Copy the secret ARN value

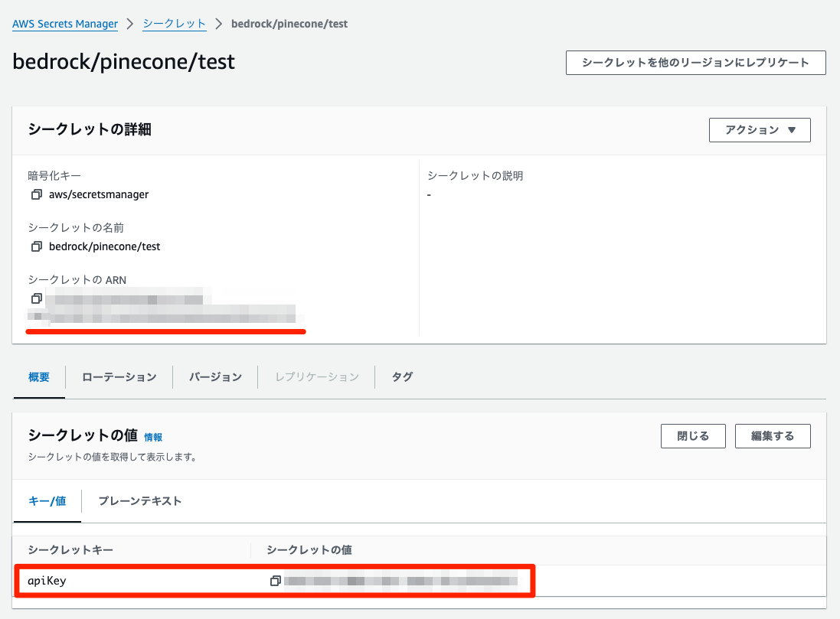(37, 298)
